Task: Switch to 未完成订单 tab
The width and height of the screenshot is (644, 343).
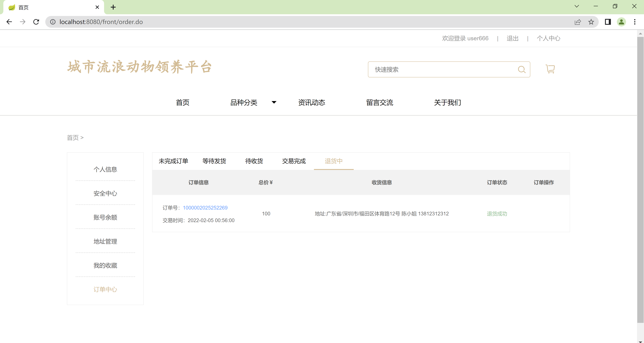Action: coord(173,161)
